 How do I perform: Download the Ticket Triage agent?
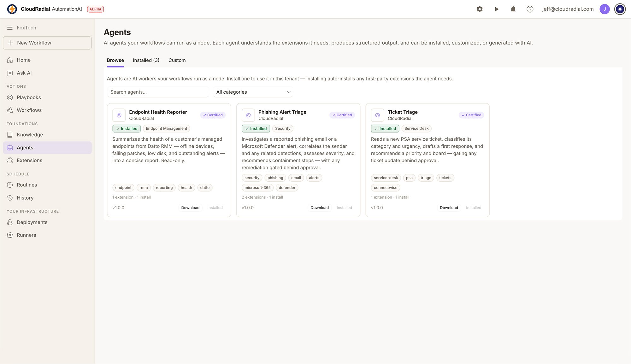click(449, 208)
